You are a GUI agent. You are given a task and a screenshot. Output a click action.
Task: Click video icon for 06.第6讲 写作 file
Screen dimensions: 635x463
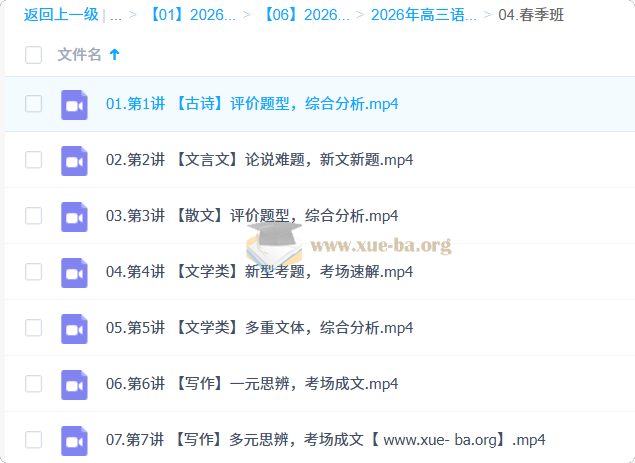point(74,384)
